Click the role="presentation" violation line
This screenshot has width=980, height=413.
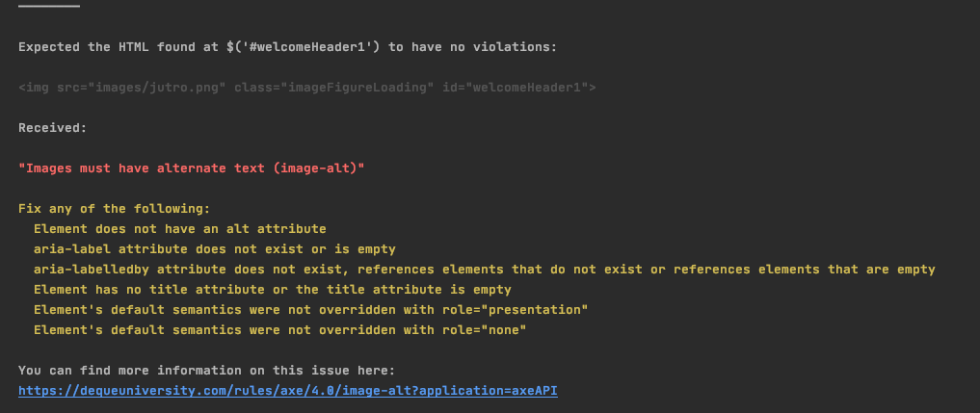coord(310,310)
